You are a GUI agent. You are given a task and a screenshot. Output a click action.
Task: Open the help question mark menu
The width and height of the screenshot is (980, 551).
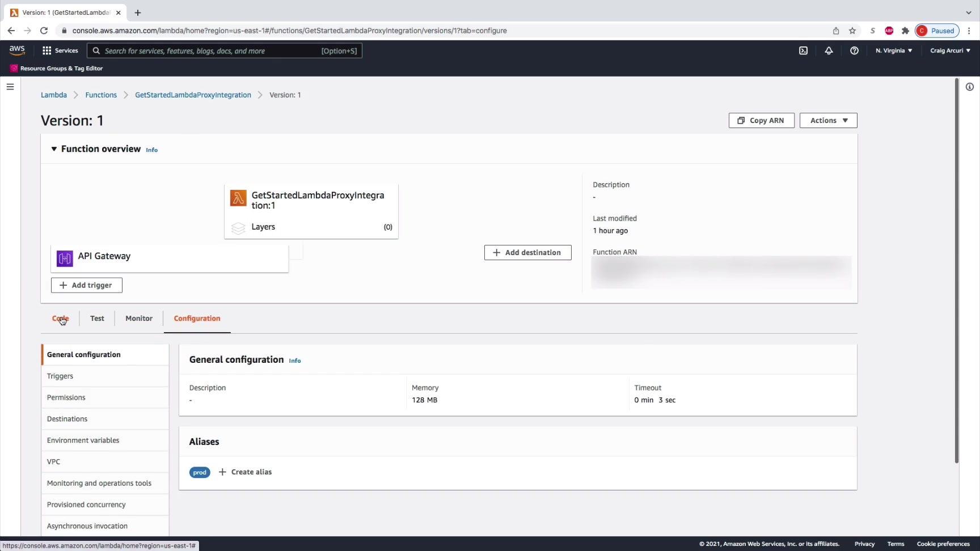click(854, 50)
